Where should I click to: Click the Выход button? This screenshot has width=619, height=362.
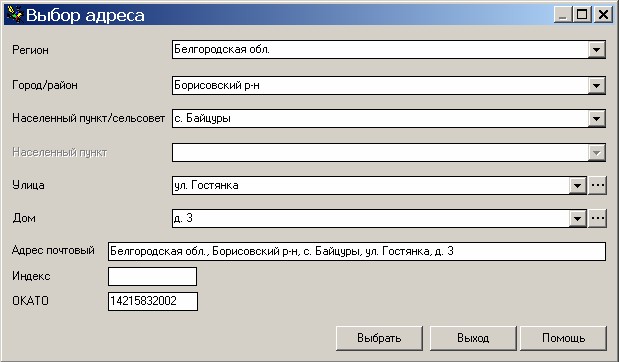point(473,338)
